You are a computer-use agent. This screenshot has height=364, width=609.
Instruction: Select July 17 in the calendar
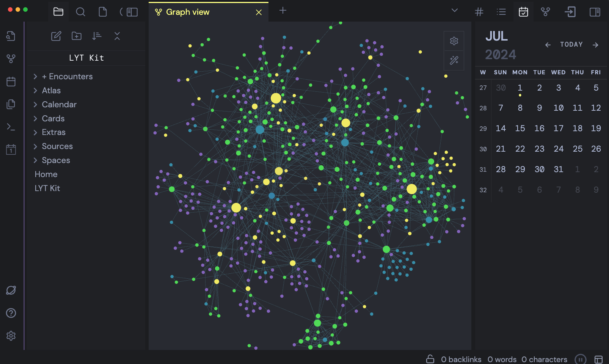tap(558, 129)
